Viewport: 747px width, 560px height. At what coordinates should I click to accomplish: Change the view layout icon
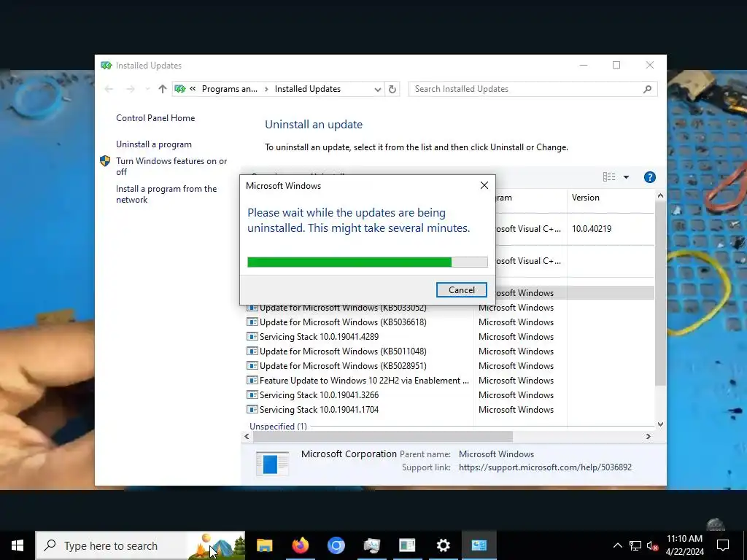coord(609,177)
